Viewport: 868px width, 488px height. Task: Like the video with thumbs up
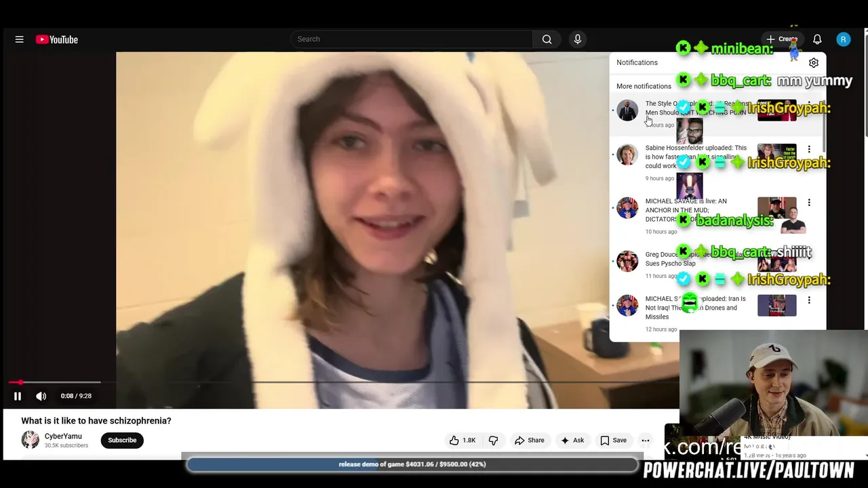pyautogui.click(x=462, y=440)
